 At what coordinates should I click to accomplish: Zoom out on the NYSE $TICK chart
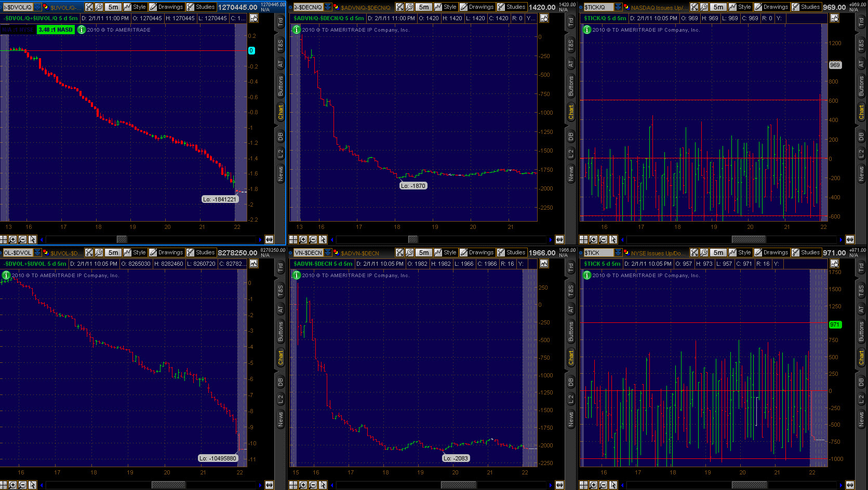tap(603, 485)
